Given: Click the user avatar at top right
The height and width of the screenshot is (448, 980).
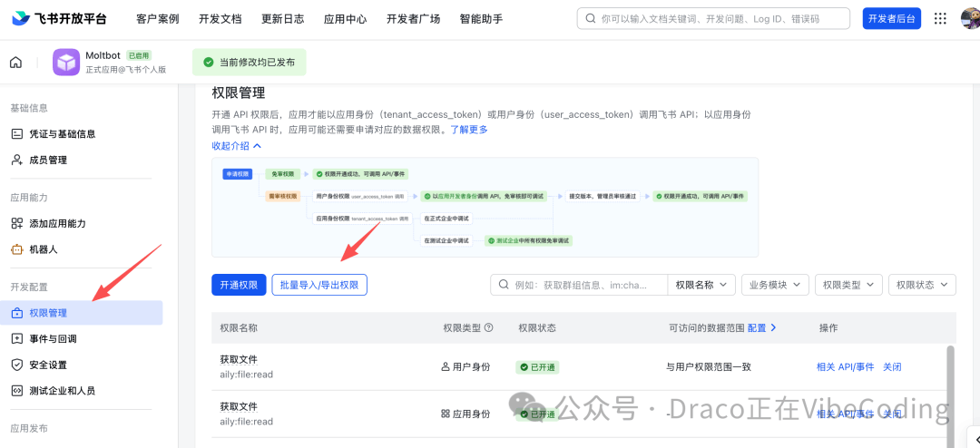Looking at the screenshot, I should (969, 18).
